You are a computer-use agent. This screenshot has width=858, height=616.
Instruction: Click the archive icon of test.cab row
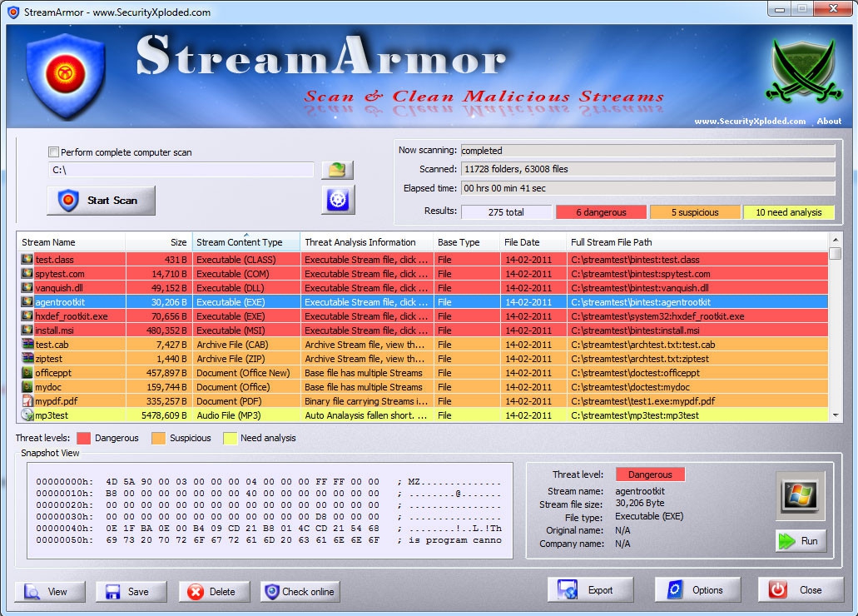27,344
